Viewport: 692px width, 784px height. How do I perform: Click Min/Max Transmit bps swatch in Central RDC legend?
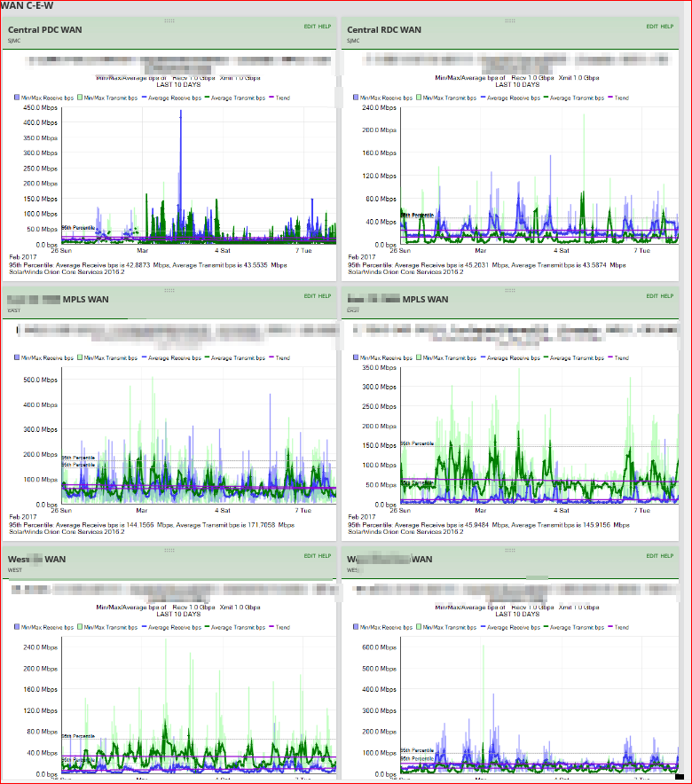pos(419,98)
